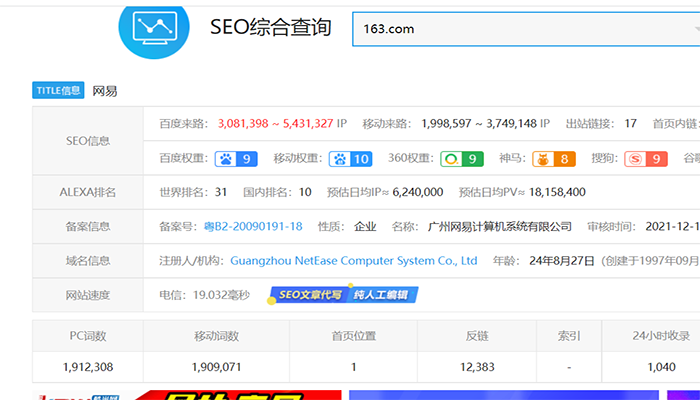Click the ALEXA排名 row label
This screenshot has height=400, width=700.
point(88,192)
